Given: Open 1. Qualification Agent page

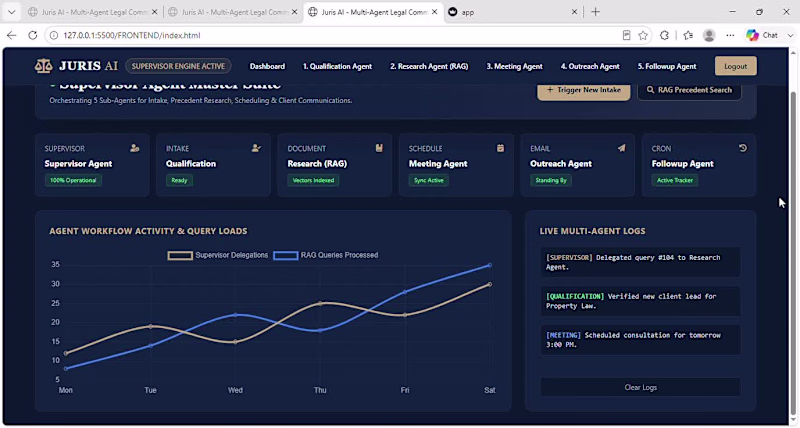Looking at the screenshot, I should click(x=337, y=66).
